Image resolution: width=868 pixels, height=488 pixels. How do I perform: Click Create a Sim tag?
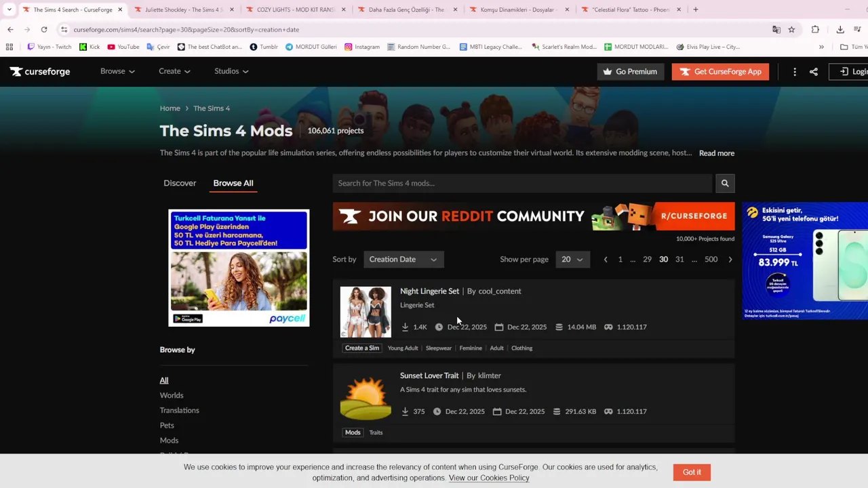point(362,348)
